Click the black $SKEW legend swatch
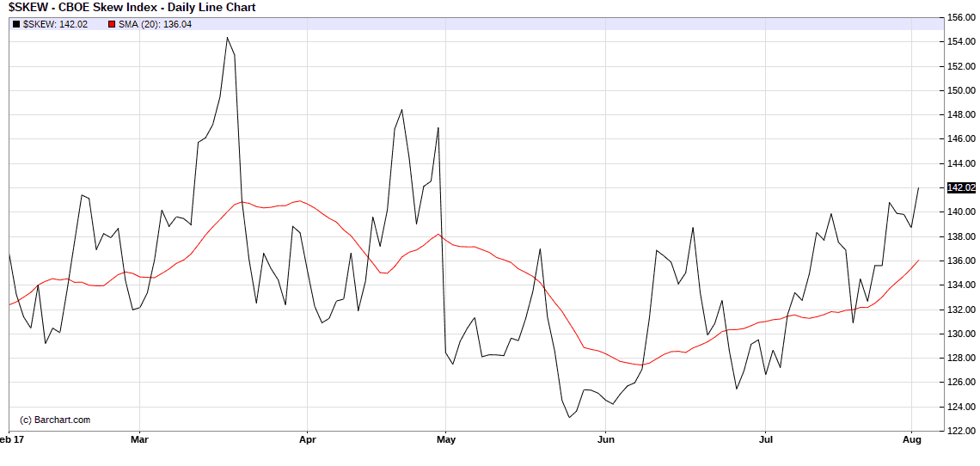The image size is (980, 466). tap(16, 24)
